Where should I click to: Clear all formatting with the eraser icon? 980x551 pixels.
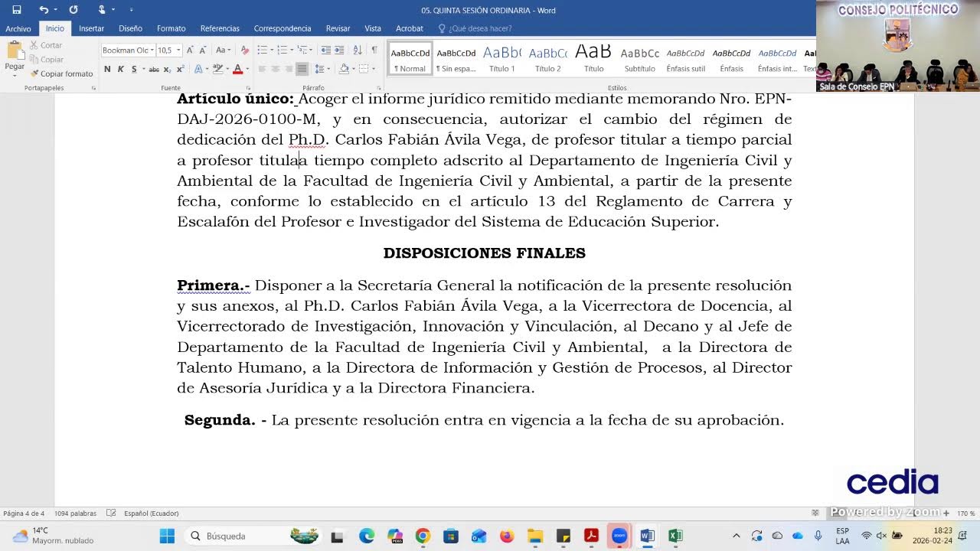click(x=244, y=51)
